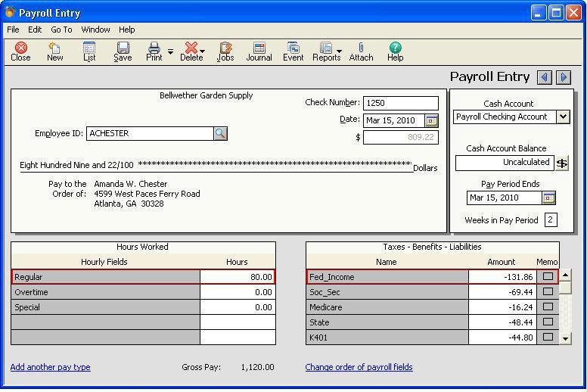Open employee lookup magnifier icon
The height and width of the screenshot is (392, 587).
(x=220, y=133)
